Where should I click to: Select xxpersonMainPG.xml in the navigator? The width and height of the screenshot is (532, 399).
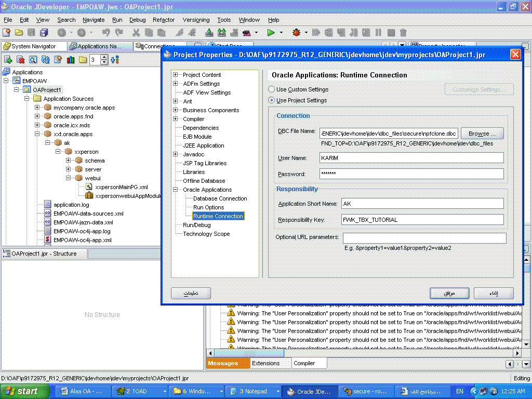[122, 187]
